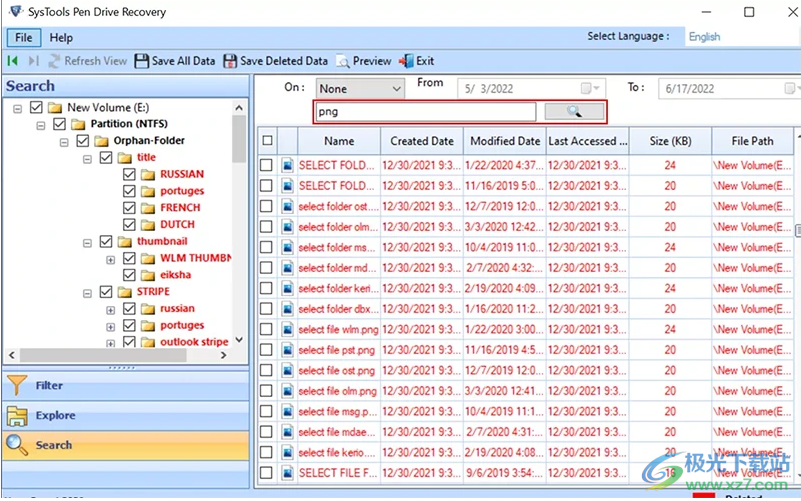Click the Refresh View icon

click(x=55, y=61)
